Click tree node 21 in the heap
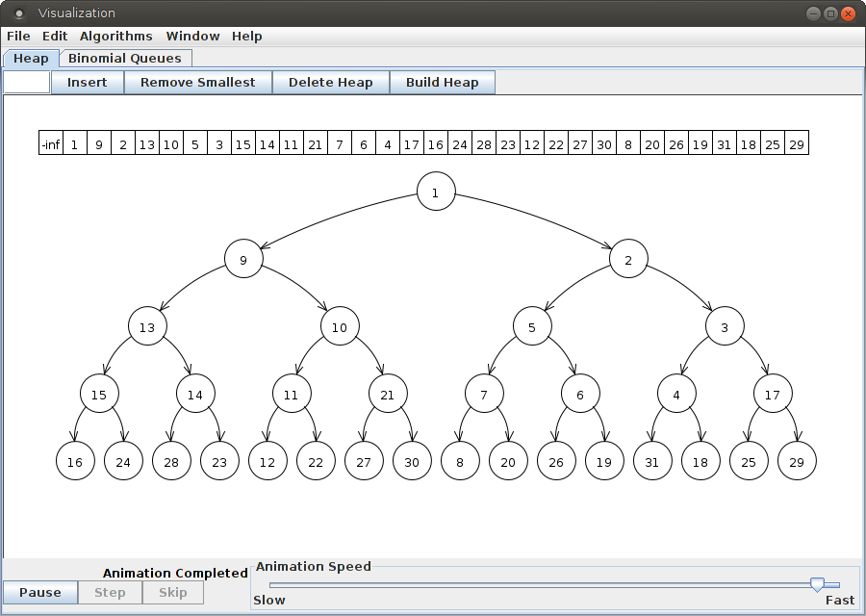This screenshot has width=866, height=616. point(388,395)
